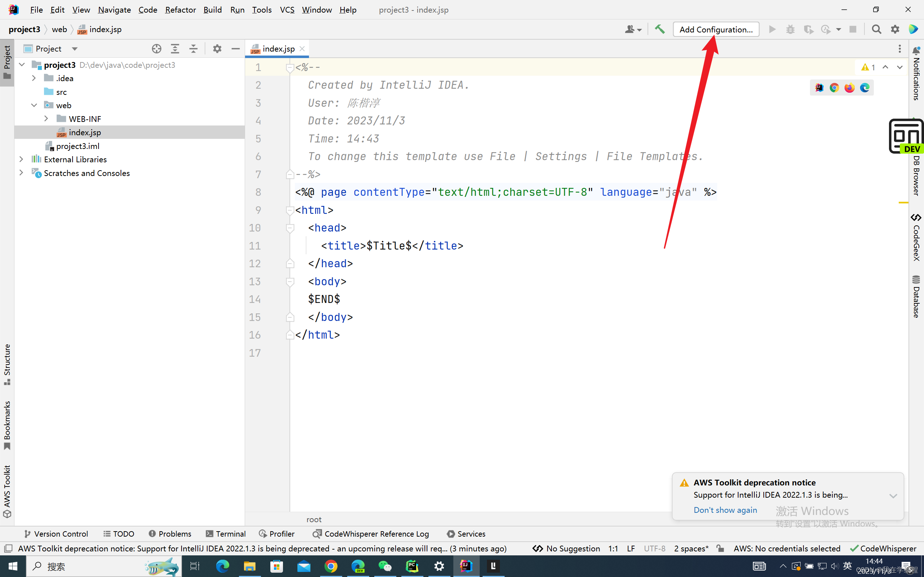Click Expand All icon in Project panel
This screenshot has height=577, width=924.
pyautogui.click(x=175, y=49)
